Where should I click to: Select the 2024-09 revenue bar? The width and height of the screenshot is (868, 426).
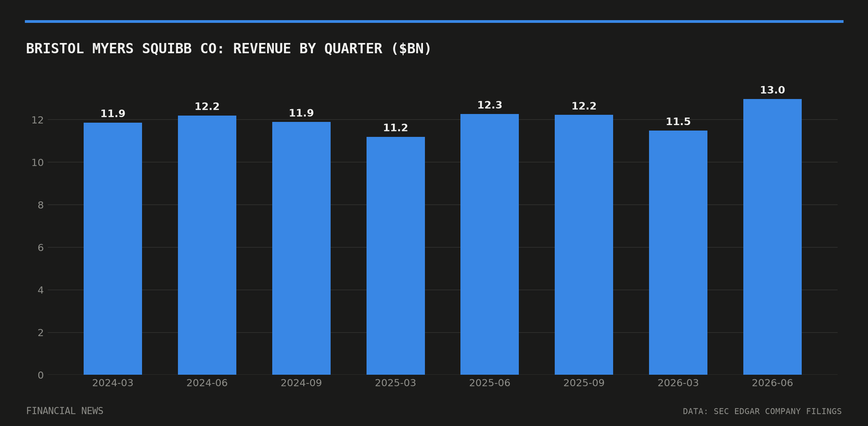[x=301, y=248]
